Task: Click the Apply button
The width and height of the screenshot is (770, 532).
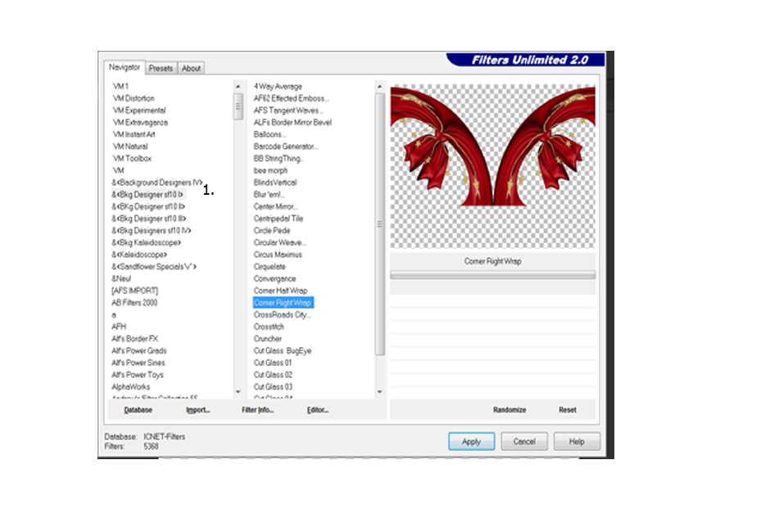Action: click(x=471, y=441)
